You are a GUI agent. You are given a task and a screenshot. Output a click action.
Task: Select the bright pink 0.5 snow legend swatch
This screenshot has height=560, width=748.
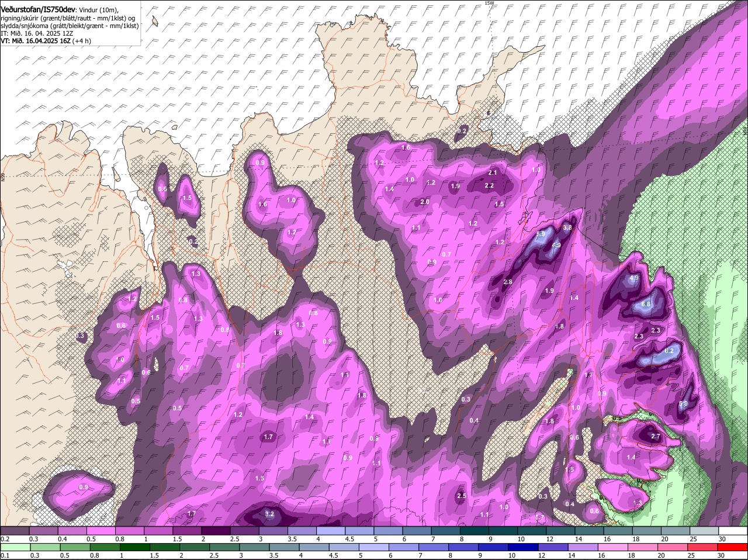click(101, 531)
